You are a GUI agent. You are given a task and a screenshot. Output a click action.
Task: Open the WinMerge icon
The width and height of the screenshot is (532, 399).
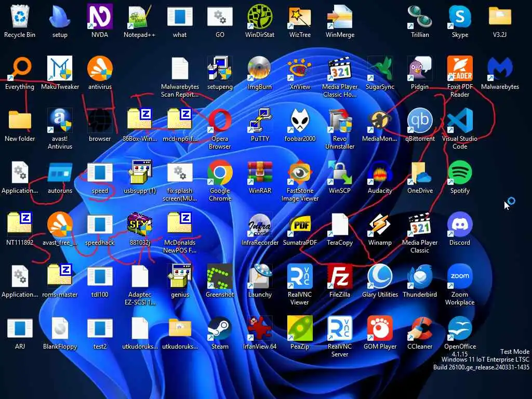(x=340, y=16)
